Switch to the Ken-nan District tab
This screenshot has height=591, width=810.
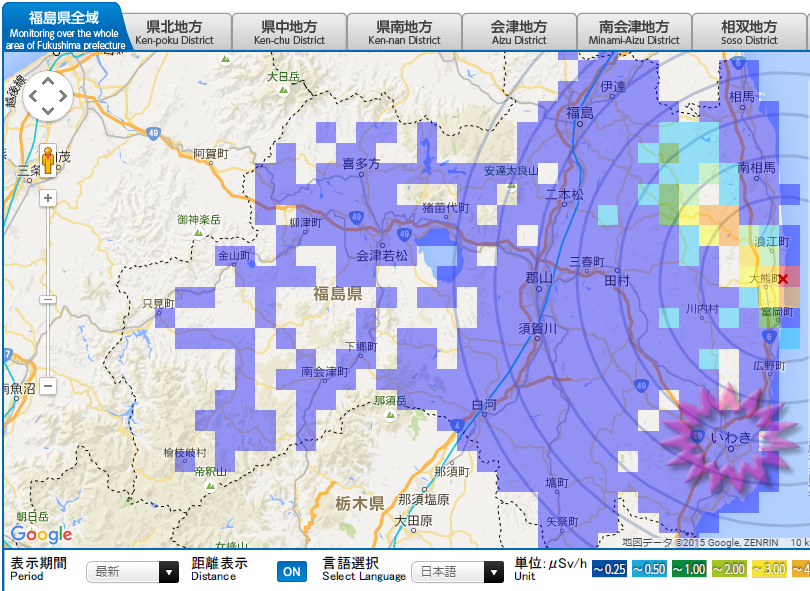coord(404,32)
